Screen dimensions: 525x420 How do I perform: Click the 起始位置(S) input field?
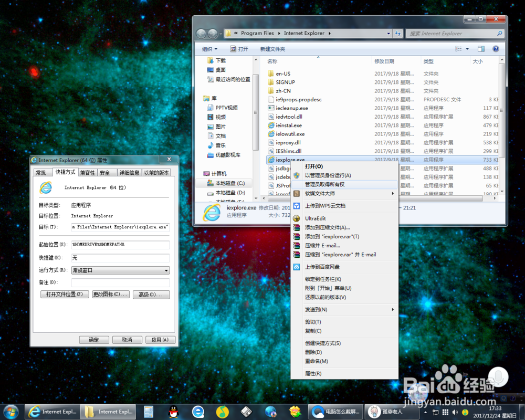point(121,245)
